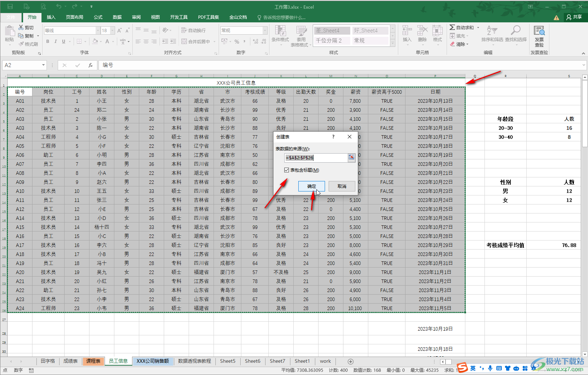Click the 发票查验 invoice check icon
The width and height of the screenshot is (588, 375).
click(x=539, y=31)
